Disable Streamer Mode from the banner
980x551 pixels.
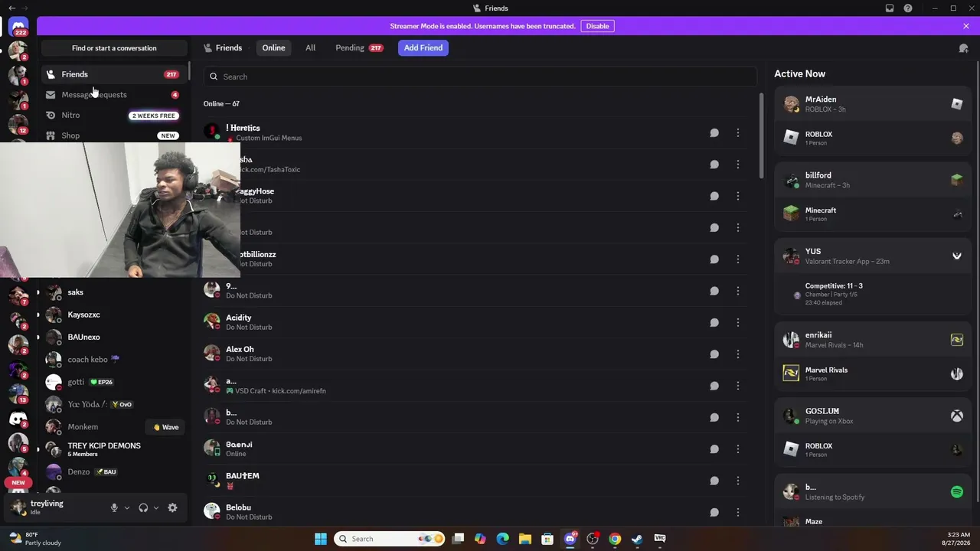(597, 26)
